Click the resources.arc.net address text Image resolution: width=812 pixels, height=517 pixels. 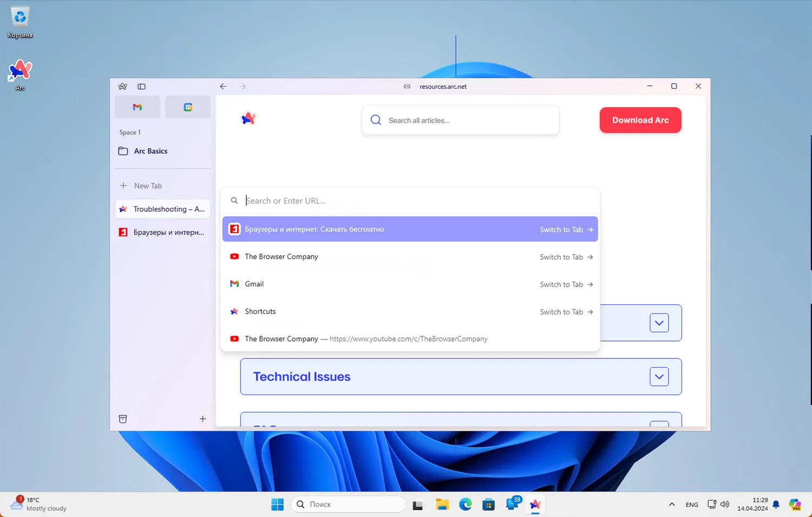pyautogui.click(x=443, y=87)
